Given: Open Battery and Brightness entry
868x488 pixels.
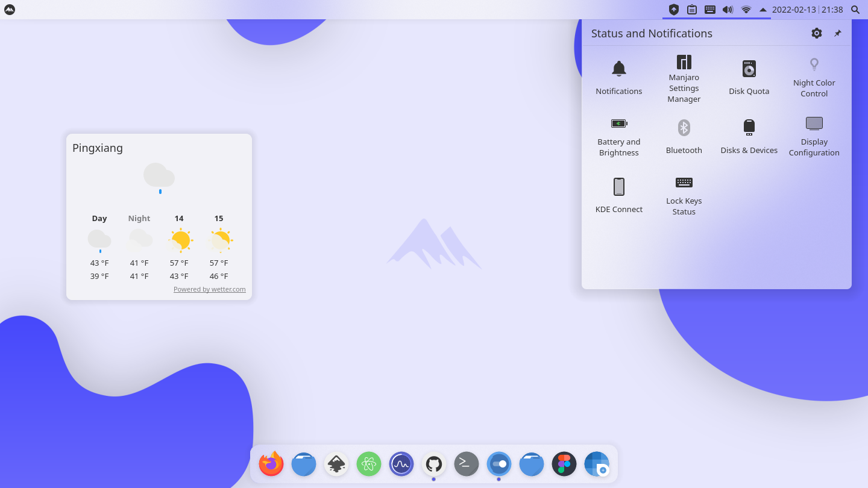Looking at the screenshot, I should [x=619, y=137].
